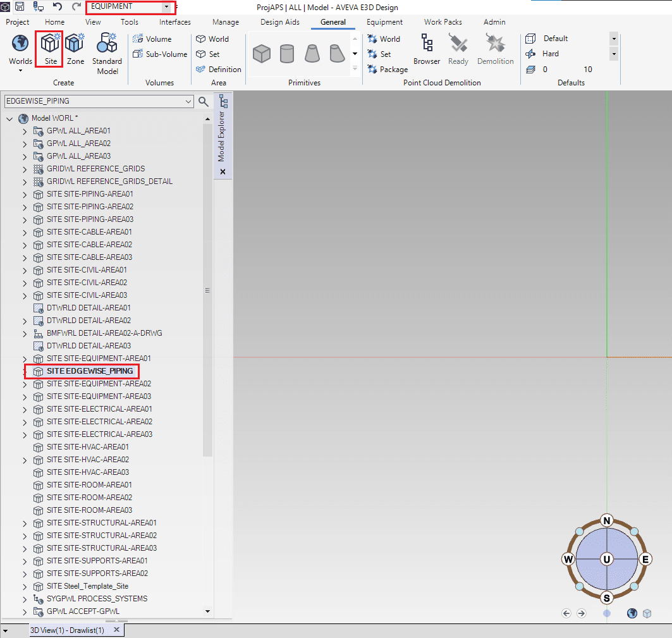672x638 pixels.
Task: Click Definition in Area group
Action: (x=219, y=69)
